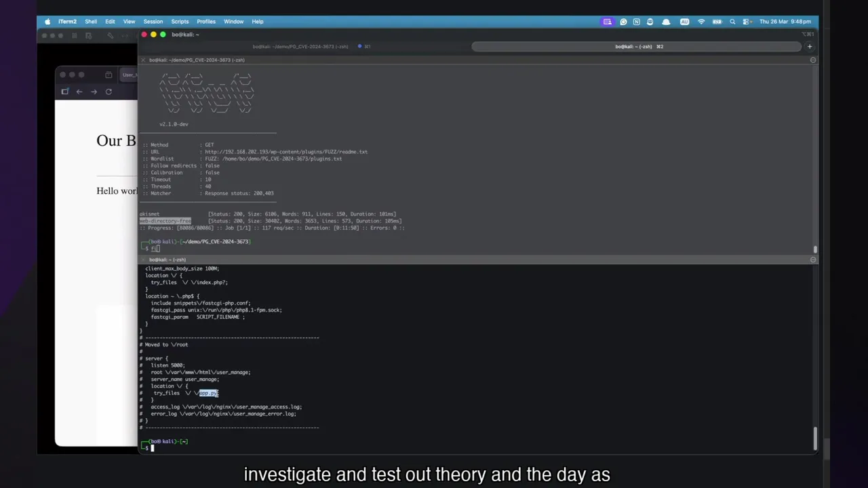Open the lower pane's circular menu icon
Viewport: 868px width, 488px height.
pyautogui.click(x=813, y=260)
